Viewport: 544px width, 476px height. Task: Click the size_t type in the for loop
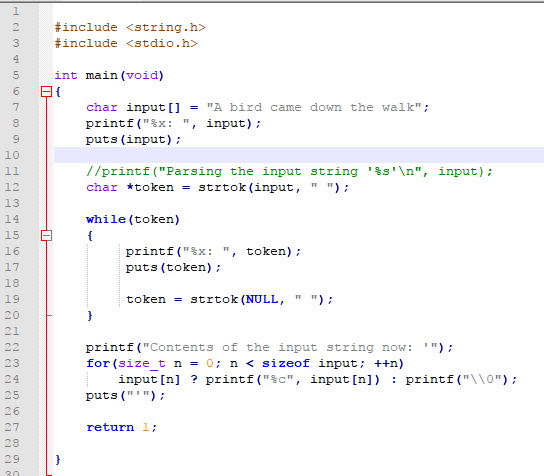click(x=142, y=363)
